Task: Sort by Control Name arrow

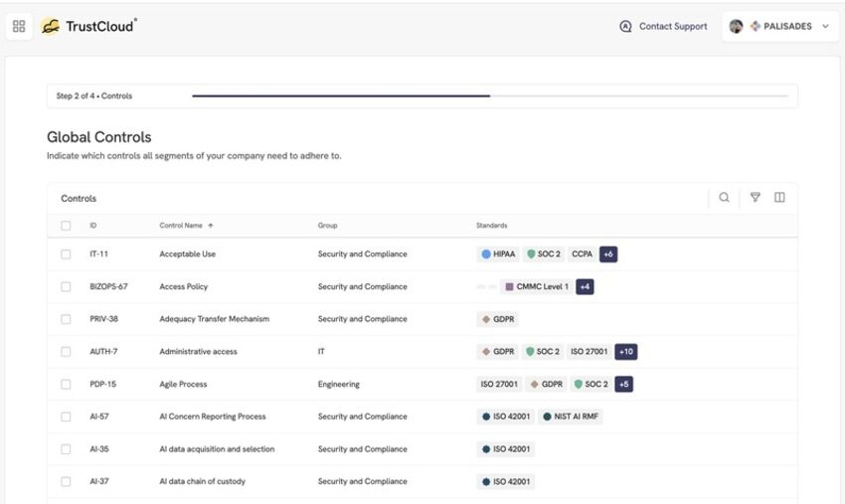Action: coord(211,226)
